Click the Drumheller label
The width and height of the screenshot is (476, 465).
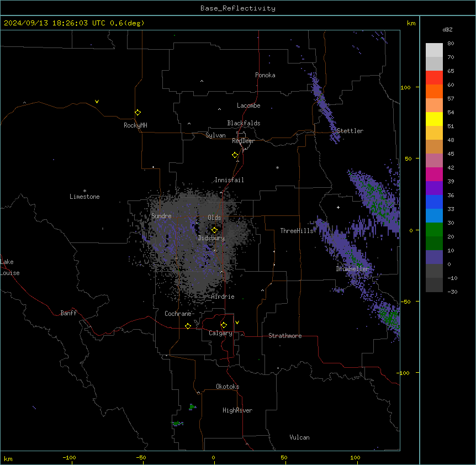(x=352, y=269)
